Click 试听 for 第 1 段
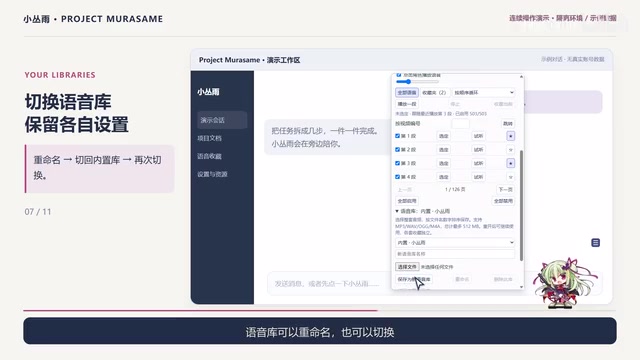The height and width of the screenshot is (360, 640). pos(478,136)
